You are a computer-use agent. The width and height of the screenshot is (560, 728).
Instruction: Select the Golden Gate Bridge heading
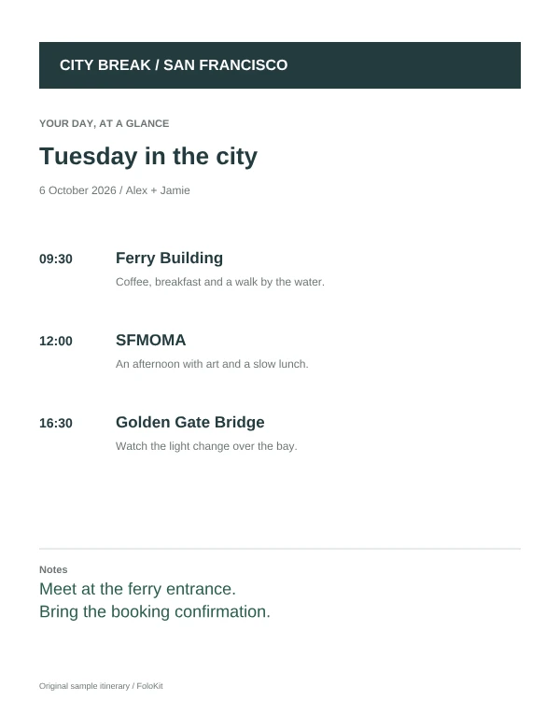tap(189, 422)
